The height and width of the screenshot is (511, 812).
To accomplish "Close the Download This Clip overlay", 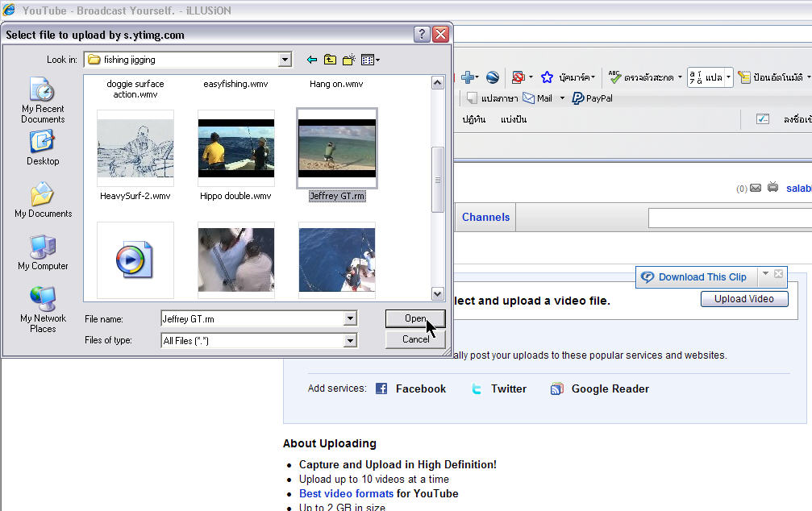I will coord(778,273).
